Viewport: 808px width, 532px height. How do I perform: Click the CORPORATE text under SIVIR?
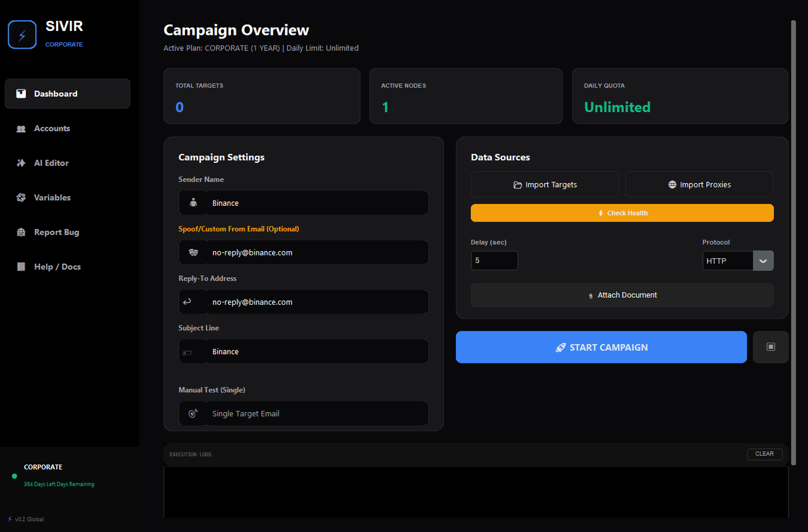[64, 45]
